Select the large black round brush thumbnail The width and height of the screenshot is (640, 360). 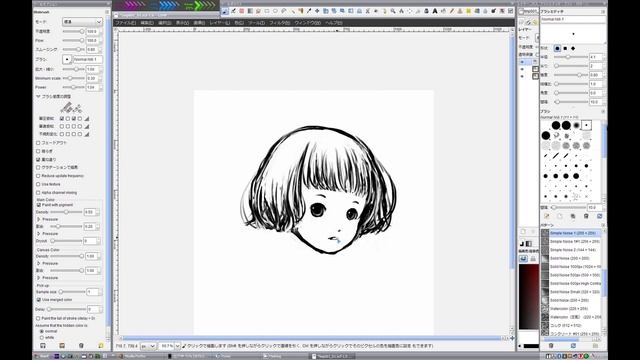tap(556, 125)
